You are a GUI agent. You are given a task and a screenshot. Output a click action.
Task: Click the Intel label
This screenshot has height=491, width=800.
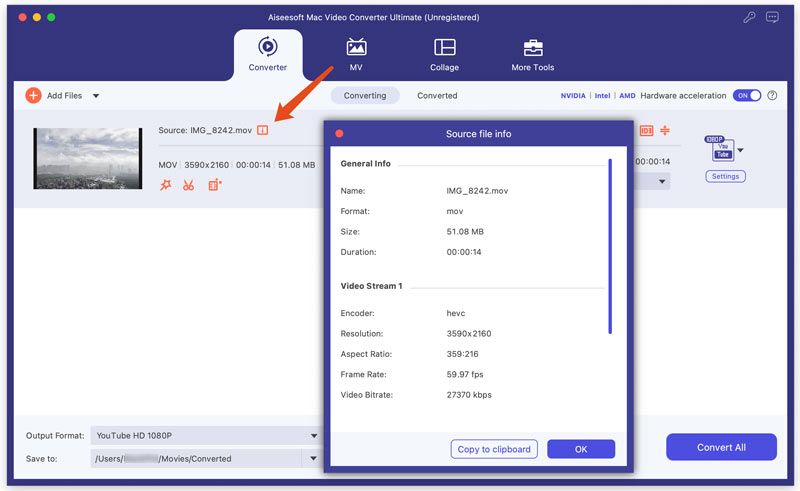(x=602, y=95)
